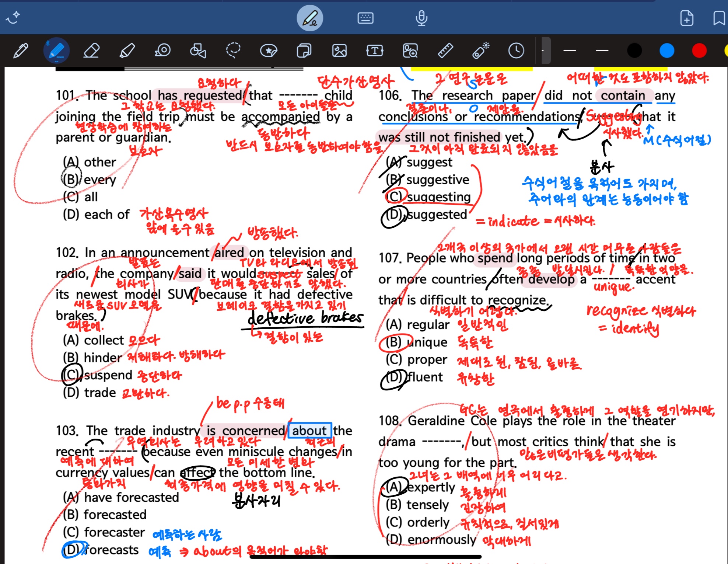The height and width of the screenshot is (564, 728).
Task: Toggle handwriting pen input mode
Action: coord(309,18)
